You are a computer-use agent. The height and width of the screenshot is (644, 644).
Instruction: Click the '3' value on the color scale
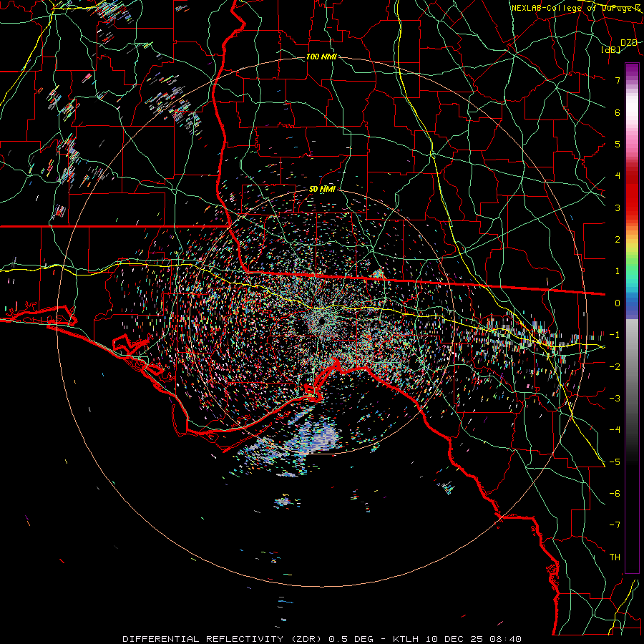pos(618,208)
